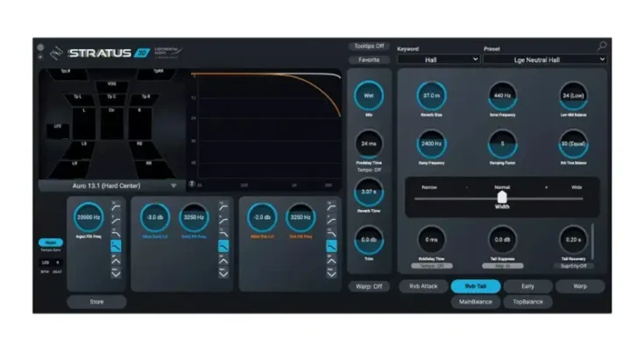
Task: Open the Keyword dropdown showing Hall
Action: [438, 59]
